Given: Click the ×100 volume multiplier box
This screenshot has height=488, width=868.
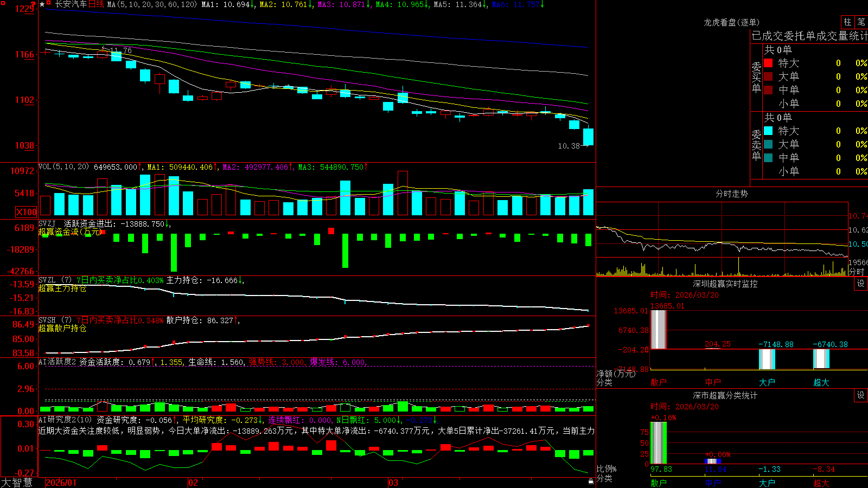Looking at the screenshot, I should pyautogui.click(x=26, y=212).
